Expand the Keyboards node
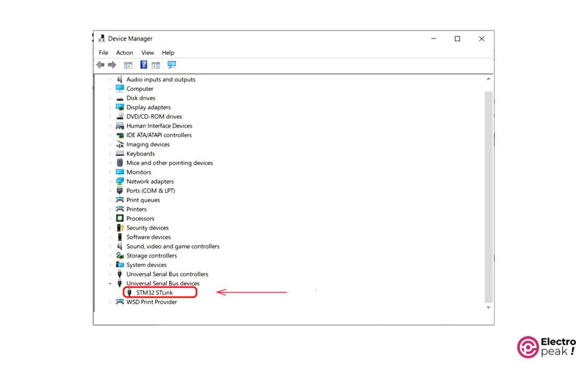This screenshot has height=368, width=588. click(x=110, y=154)
